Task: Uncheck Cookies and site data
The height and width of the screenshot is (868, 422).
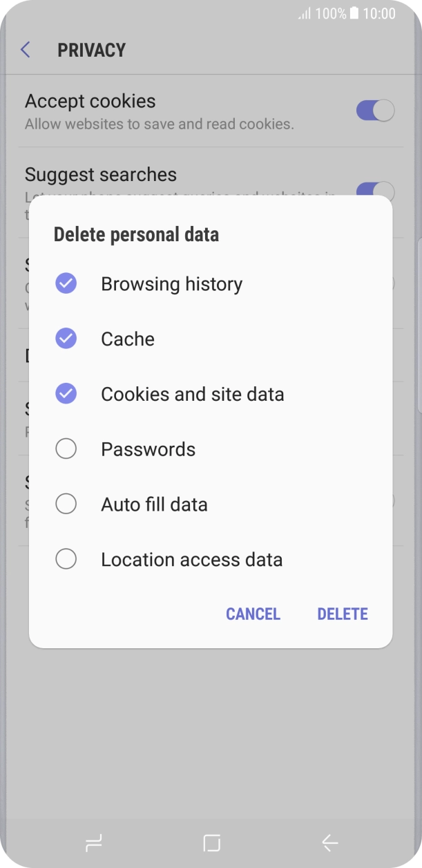Action: (66, 393)
